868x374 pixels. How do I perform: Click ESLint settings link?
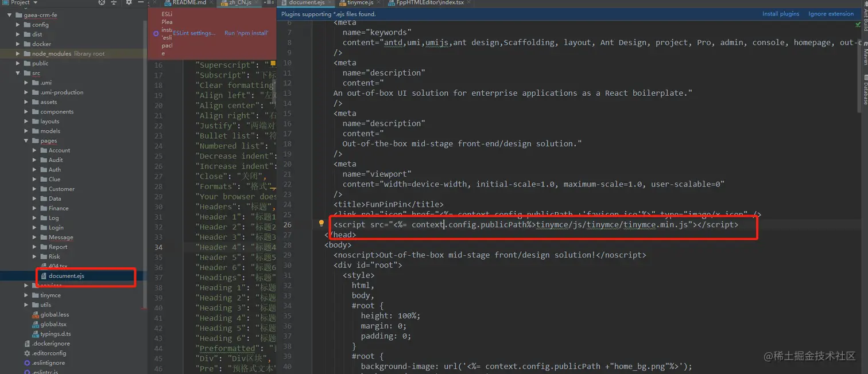click(194, 33)
